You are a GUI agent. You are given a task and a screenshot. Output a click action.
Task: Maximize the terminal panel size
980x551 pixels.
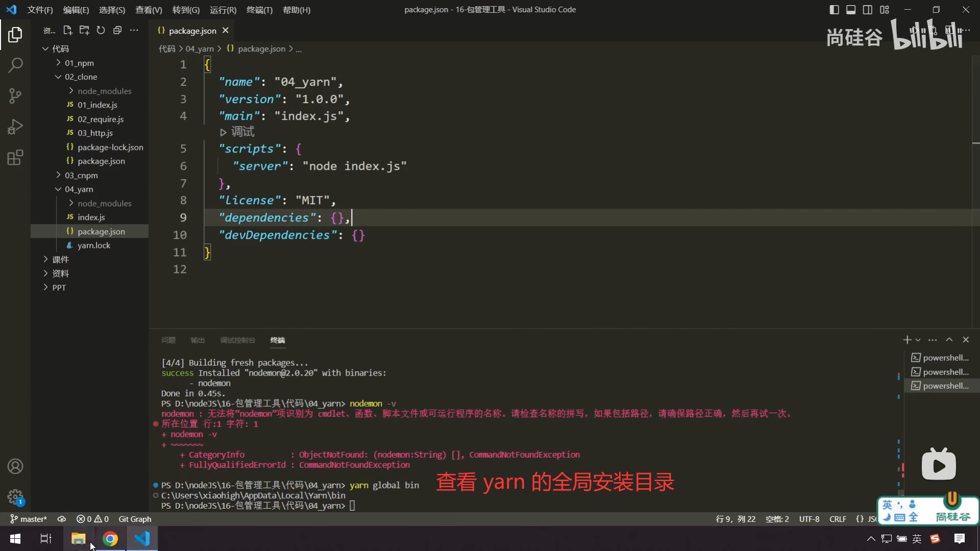[949, 340]
